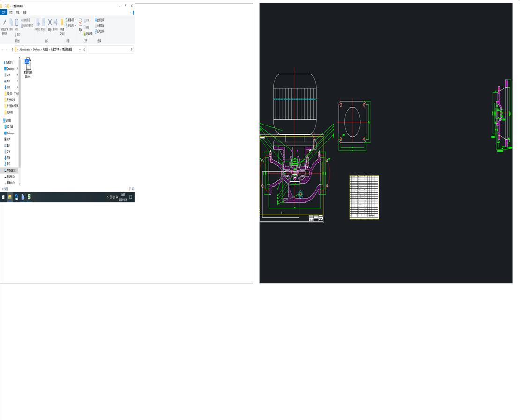This screenshot has width=520, height=420.
Task: Click File Explorer on the taskbar
Action: 10,197
